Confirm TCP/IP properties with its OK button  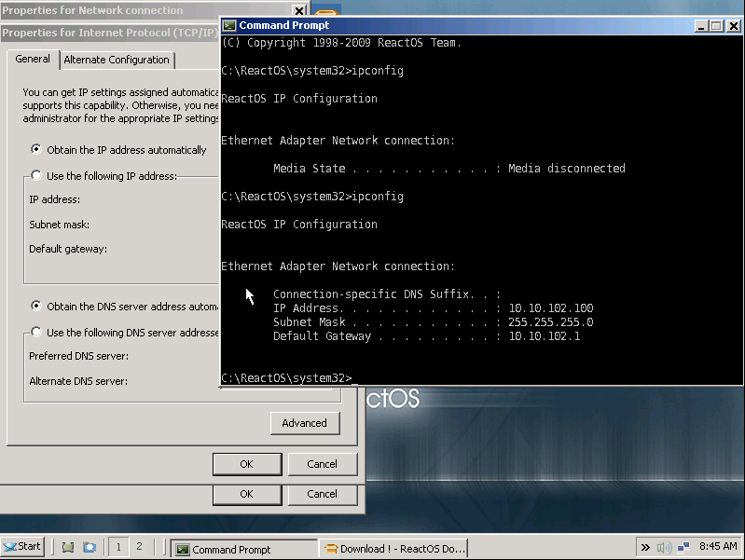(x=246, y=464)
